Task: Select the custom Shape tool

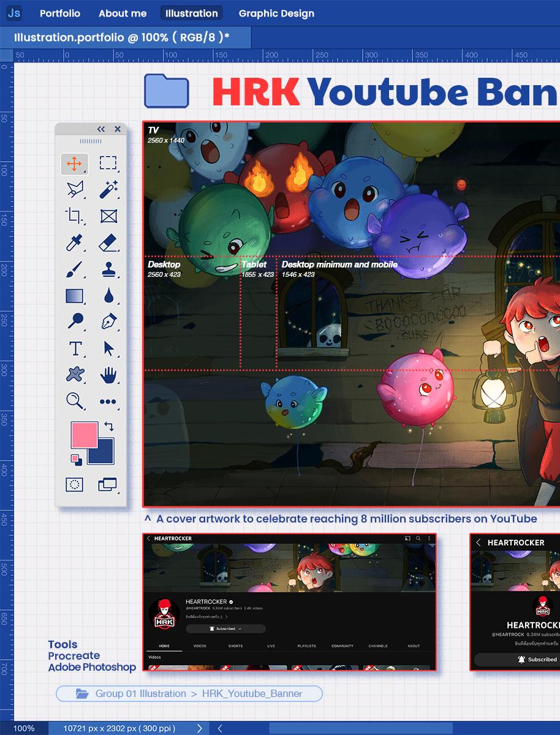Action: point(75,374)
